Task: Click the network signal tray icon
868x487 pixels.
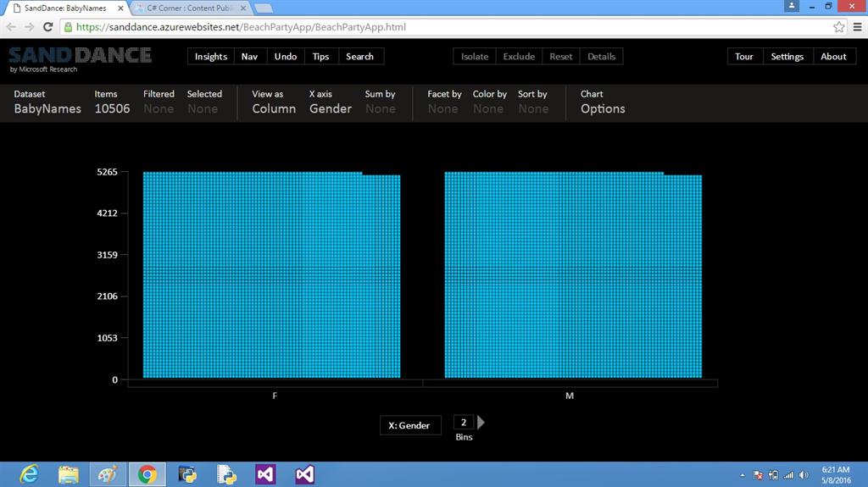Action: pos(788,475)
